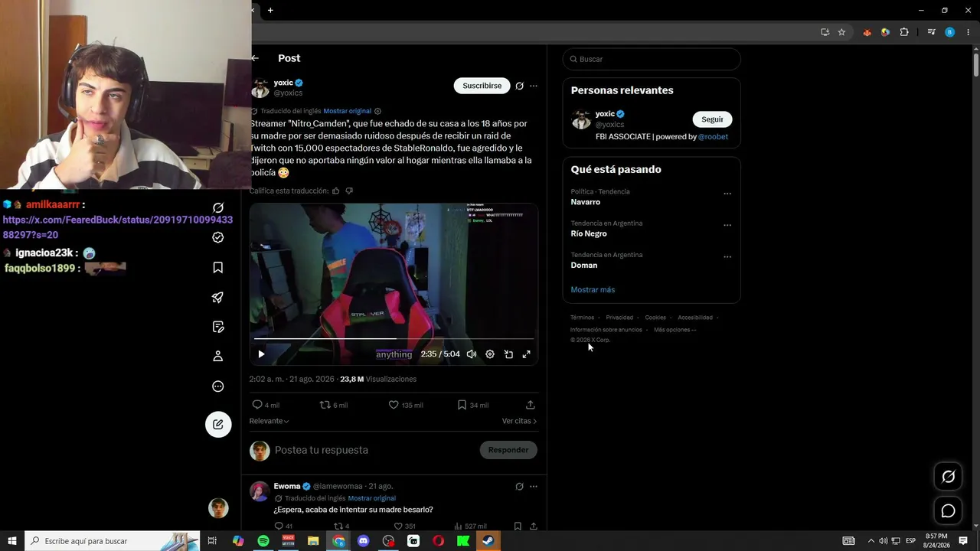Open the Extensions puzzle icon in Chrome

[x=904, y=32]
